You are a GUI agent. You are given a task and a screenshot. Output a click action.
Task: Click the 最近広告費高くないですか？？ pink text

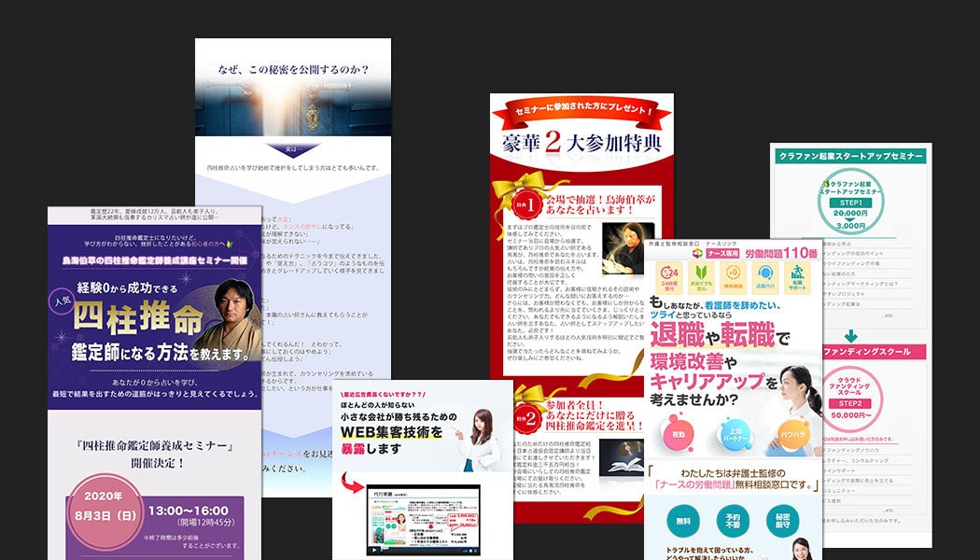383,395
